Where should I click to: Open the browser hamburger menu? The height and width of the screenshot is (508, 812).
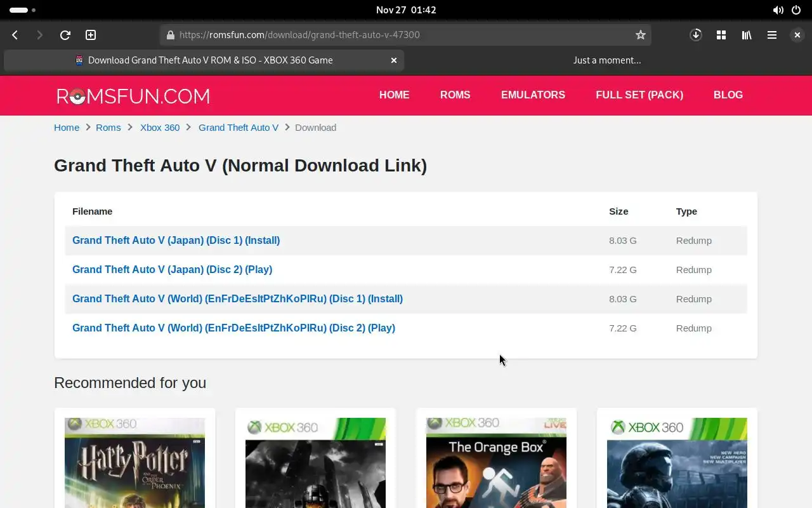772,35
